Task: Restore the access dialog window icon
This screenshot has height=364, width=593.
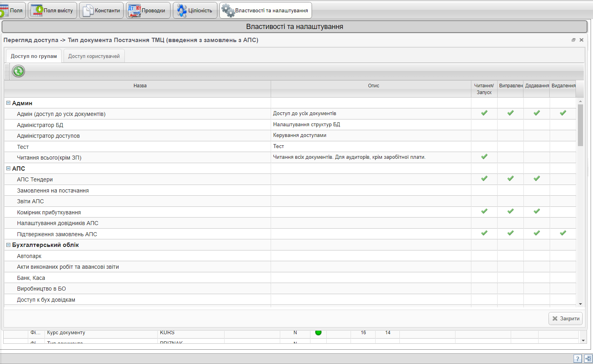Action: coord(574,40)
